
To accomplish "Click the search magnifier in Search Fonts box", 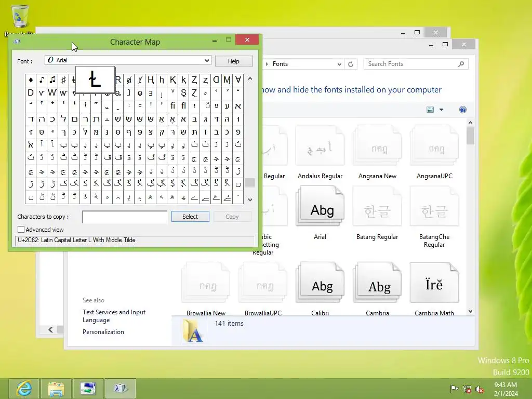I will click(x=461, y=64).
